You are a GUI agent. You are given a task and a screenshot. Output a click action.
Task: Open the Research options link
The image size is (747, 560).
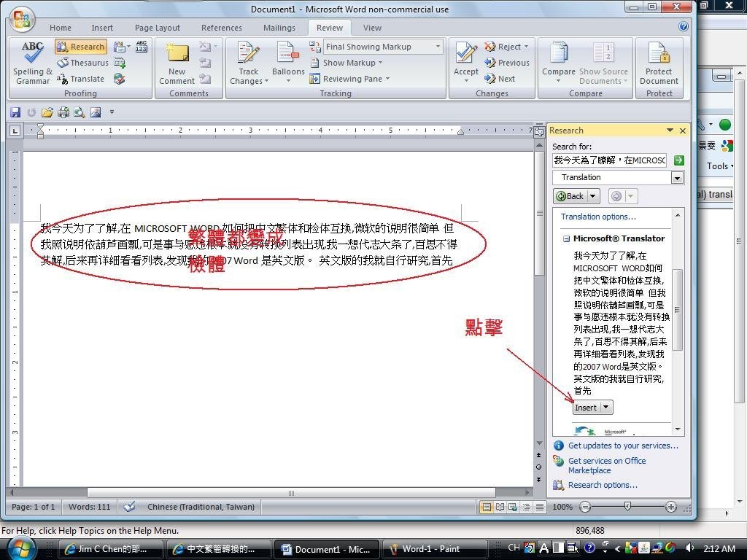point(603,485)
